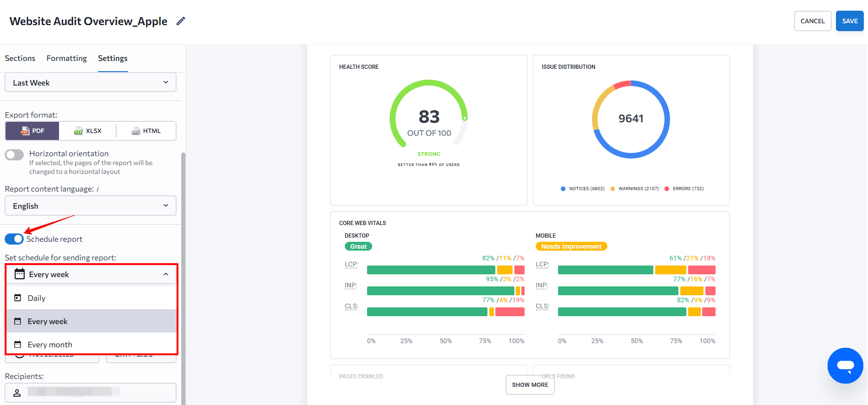Screen dimensions: 868x405
Task: Click the HEALTH SCORE heading
Action: coord(359,67)
